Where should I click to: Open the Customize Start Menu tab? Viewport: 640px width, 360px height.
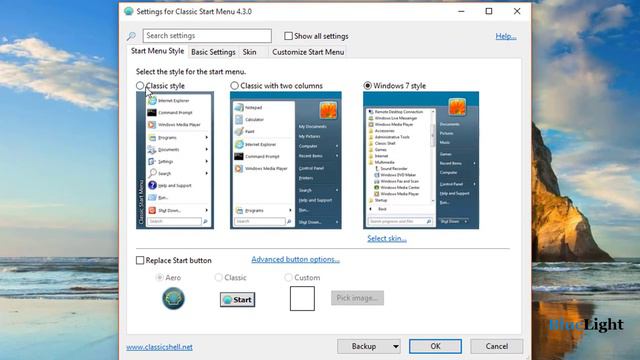click(x=308, y=52)
